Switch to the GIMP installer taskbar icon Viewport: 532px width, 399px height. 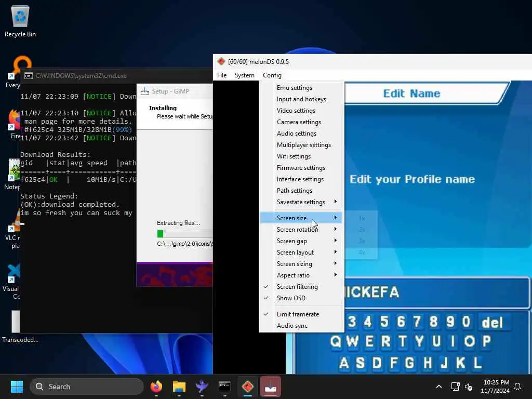coord(270,387)
